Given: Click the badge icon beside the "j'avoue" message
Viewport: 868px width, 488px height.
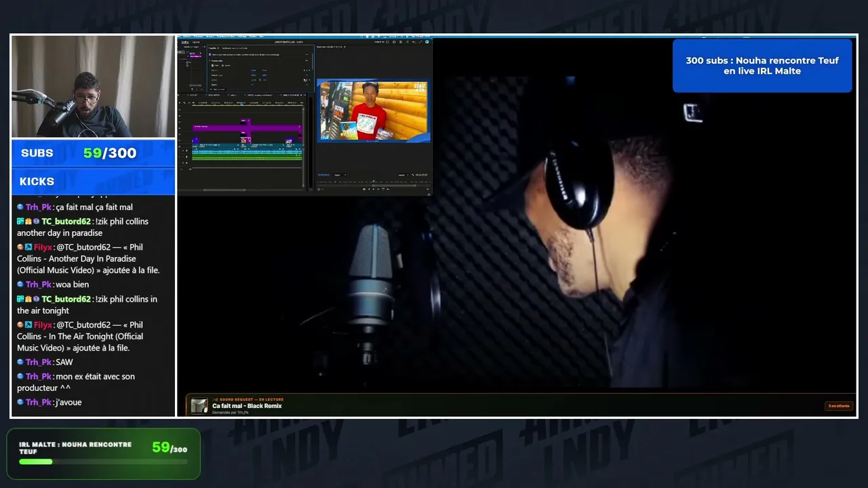Looking at the screenshot, I should click(20, 403).
